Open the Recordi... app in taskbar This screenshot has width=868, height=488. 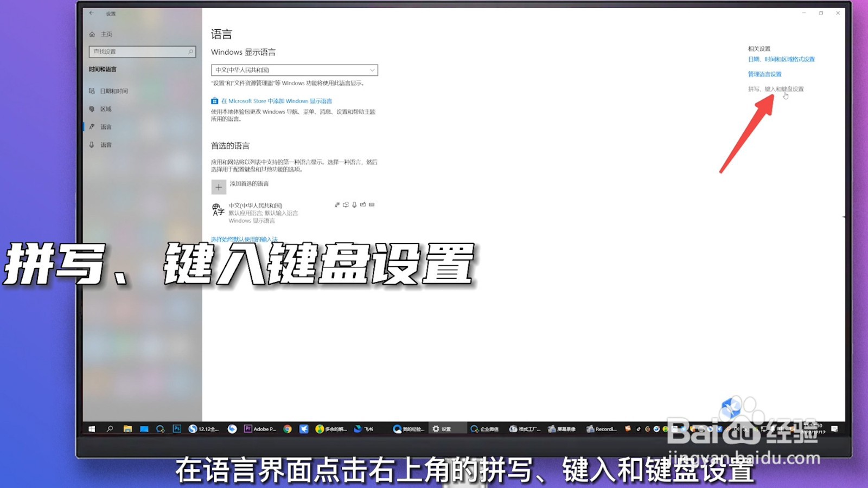click(602, 429)
